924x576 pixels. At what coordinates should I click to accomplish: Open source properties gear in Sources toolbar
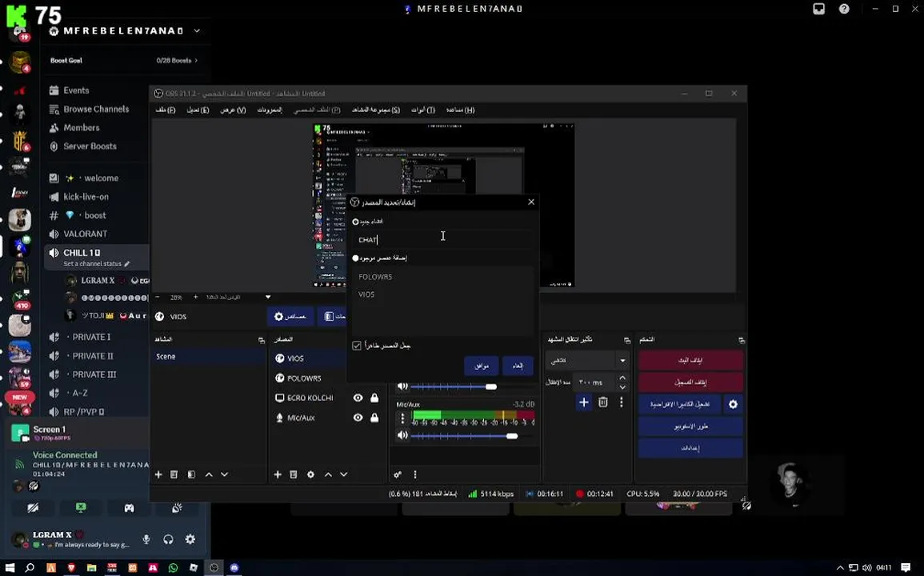[x=310, y=474]
